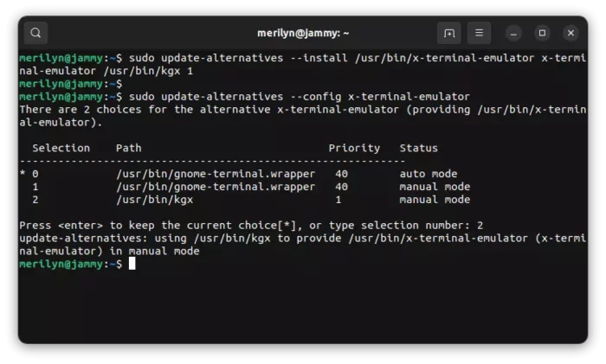Click the '--install' option in first command

[319, 58]
